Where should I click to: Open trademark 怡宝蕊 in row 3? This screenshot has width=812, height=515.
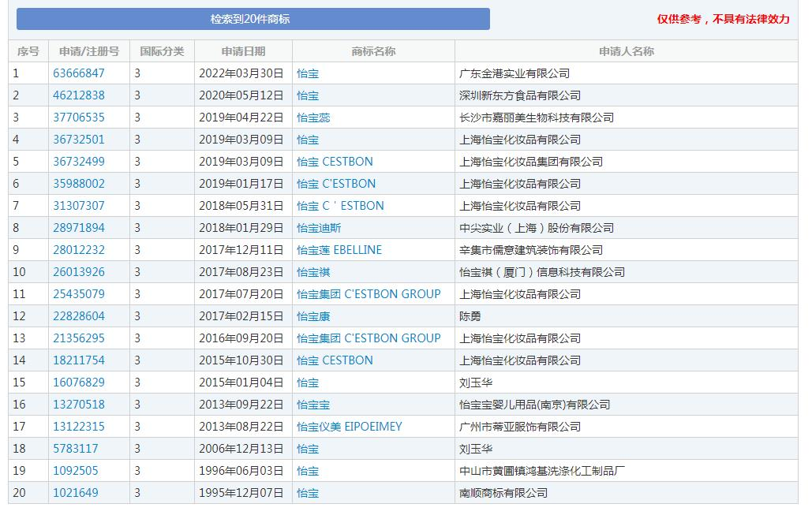tap(313, 118)
